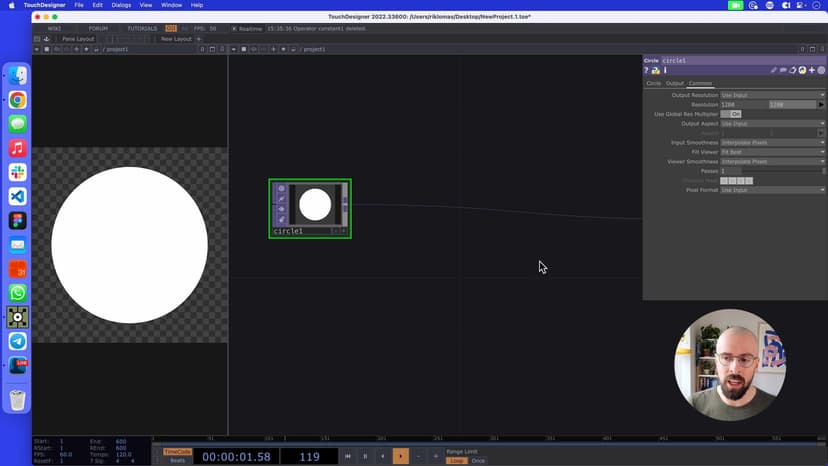
Task: Pause the timeline playback
Action: [365, 456]
